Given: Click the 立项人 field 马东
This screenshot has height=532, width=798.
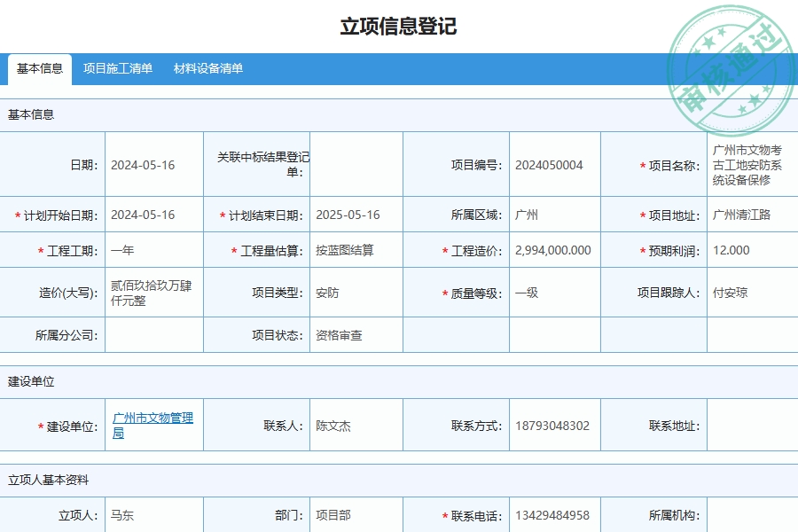Looking at the screenshot, I should tap(153, 513).
